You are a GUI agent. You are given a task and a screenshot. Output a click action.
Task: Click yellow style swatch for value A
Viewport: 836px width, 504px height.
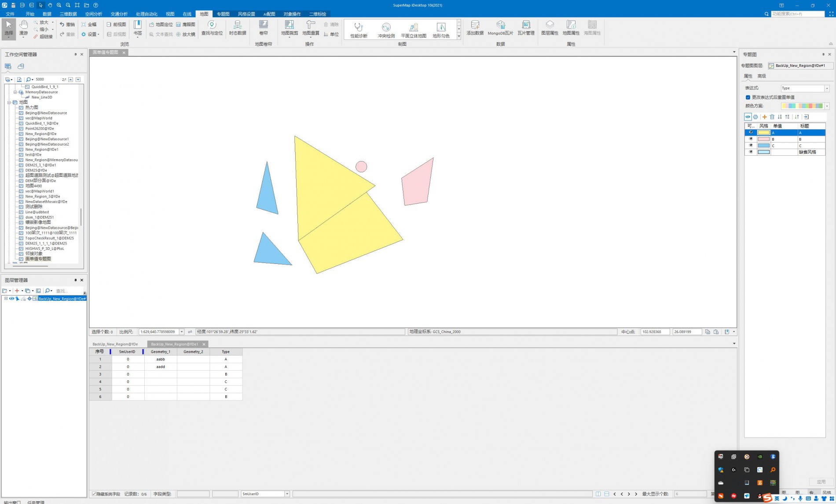click(763, 132)
